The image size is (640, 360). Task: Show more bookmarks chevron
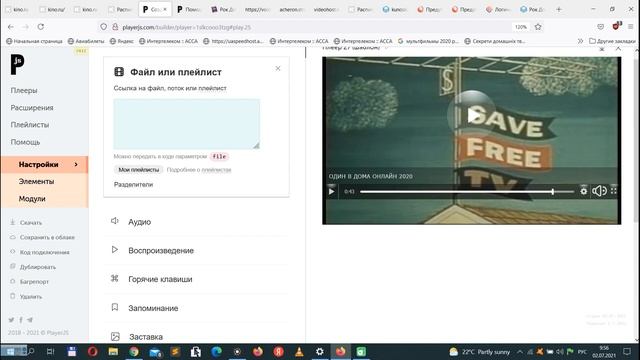[x=580, y=41]
